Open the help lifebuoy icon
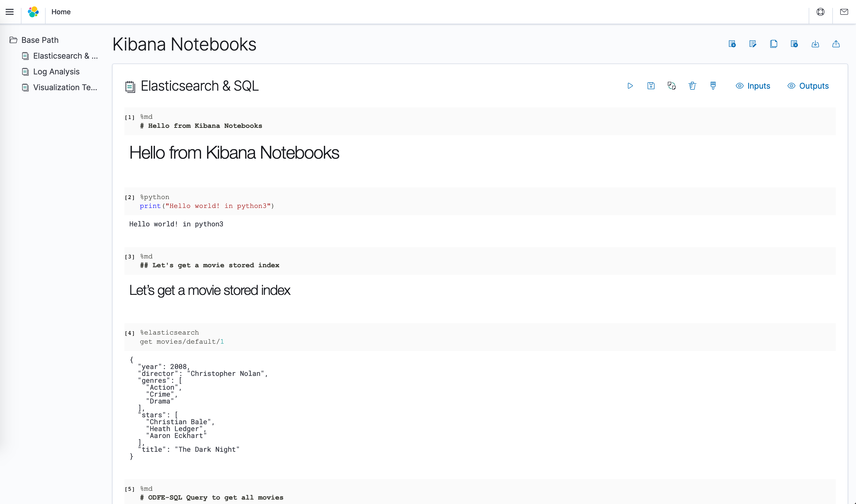 pyautogui.click(x=820, y=12)
